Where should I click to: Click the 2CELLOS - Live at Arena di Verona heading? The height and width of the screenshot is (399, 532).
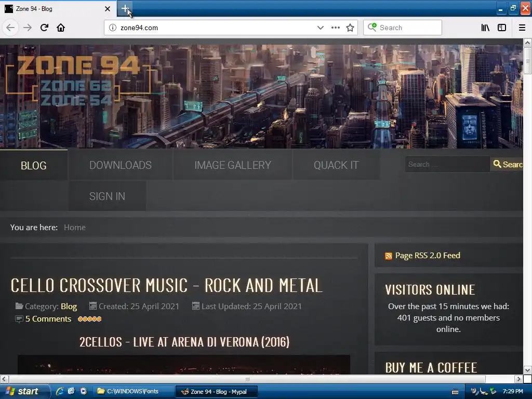point(184,342)
